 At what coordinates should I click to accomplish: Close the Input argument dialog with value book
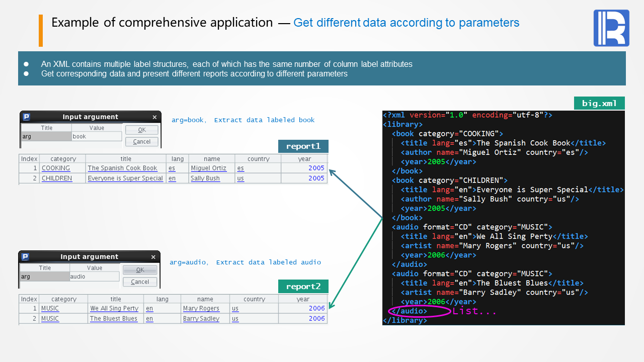(x=154, y=117)
